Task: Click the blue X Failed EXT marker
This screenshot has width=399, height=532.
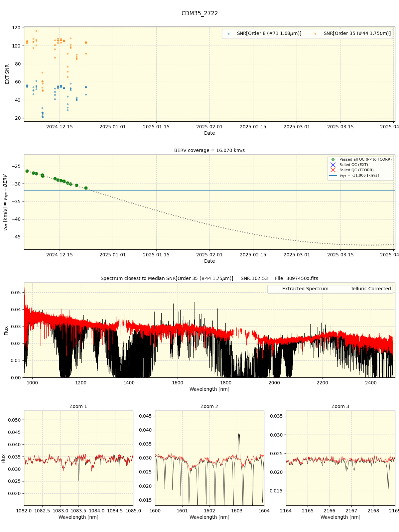Action: [x=333, y=165]
